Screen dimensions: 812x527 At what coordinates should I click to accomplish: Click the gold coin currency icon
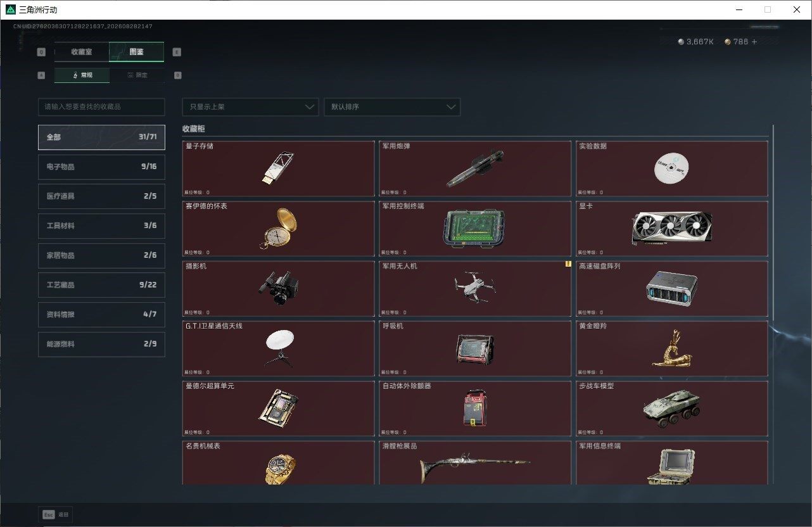[728, 42]
